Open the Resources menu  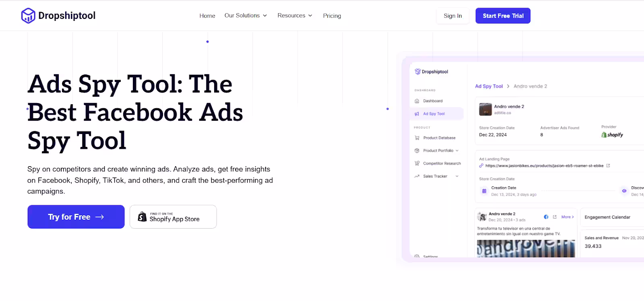click(x=295, y=16)
